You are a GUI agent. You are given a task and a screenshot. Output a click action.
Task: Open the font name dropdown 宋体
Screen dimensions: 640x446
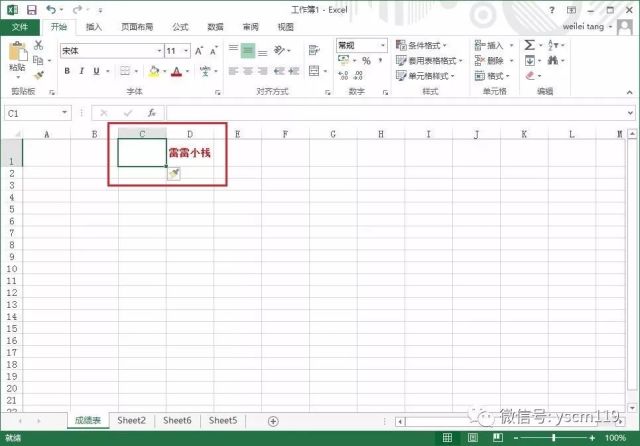pyautogui.click(x=159, y=51)
